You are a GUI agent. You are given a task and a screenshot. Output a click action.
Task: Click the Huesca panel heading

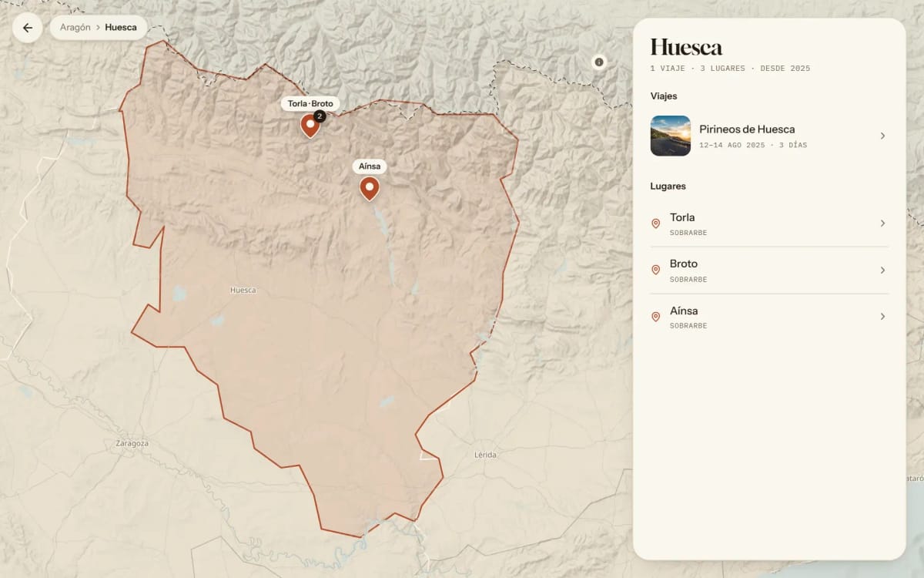686,48
